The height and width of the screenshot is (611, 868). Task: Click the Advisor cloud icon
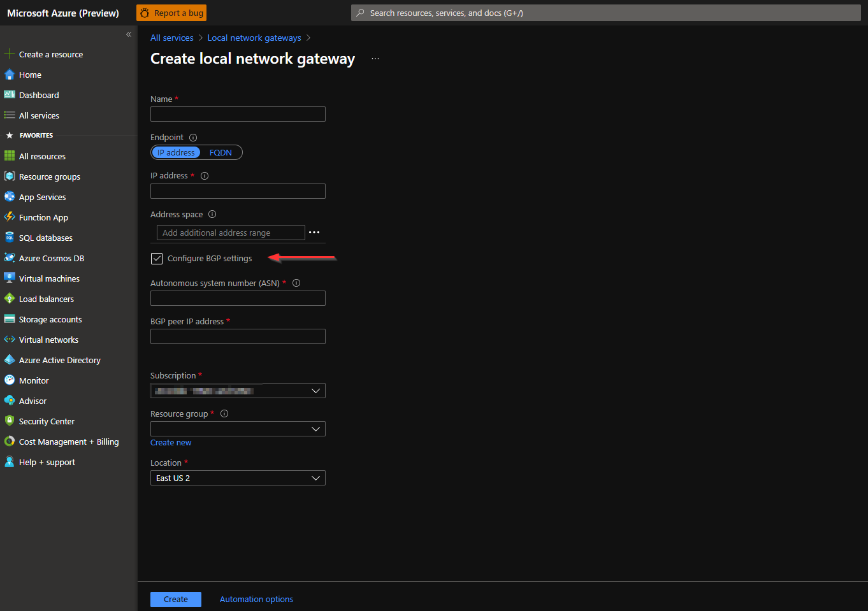coord(10,401)
